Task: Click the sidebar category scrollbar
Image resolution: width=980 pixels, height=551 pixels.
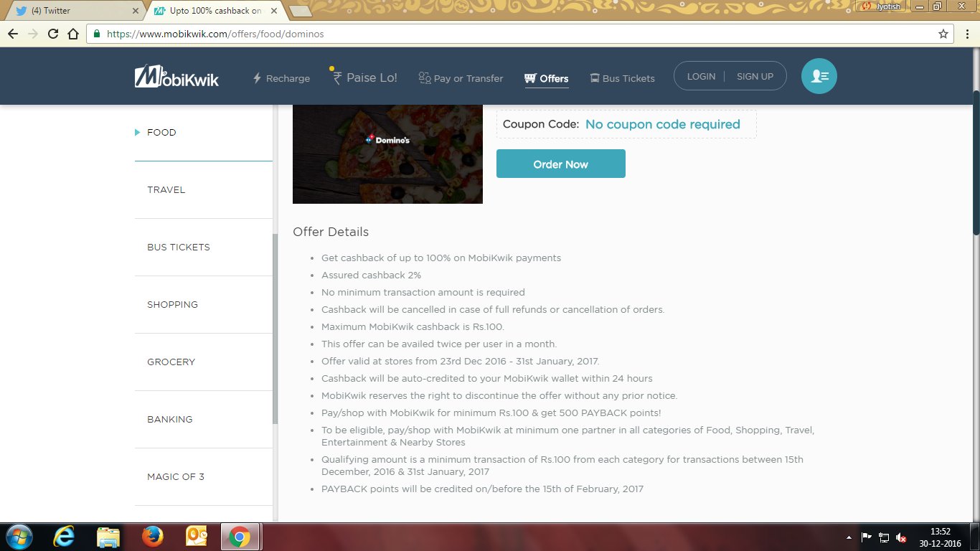Action: [x=275, y=329]
